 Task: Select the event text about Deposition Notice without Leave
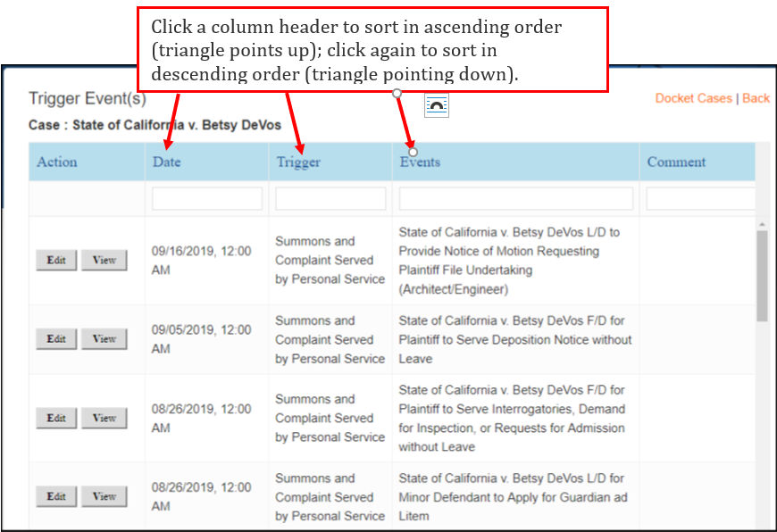[514, 340]
